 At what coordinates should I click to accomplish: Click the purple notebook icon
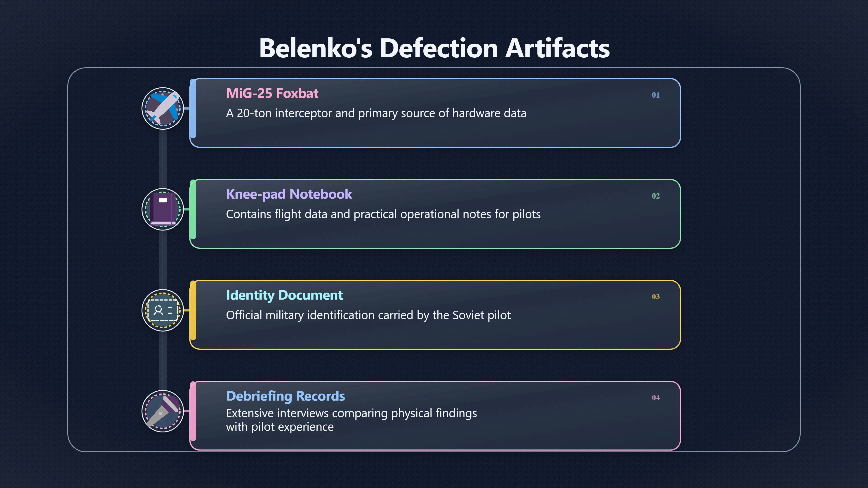tap(163, 209)
